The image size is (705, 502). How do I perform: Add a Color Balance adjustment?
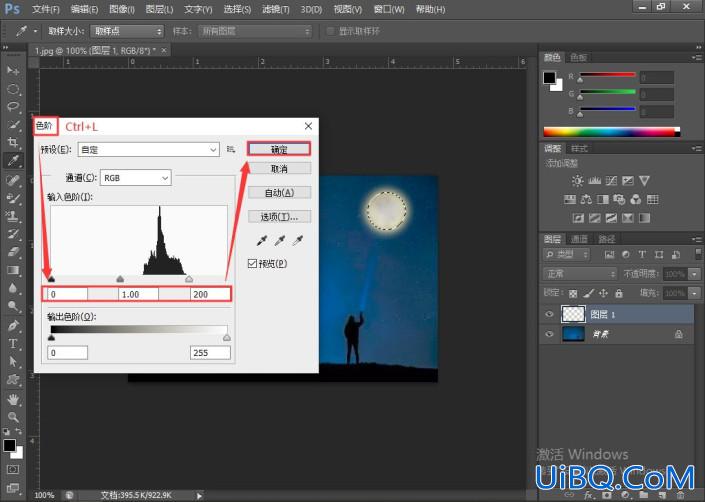pos(586,199)
